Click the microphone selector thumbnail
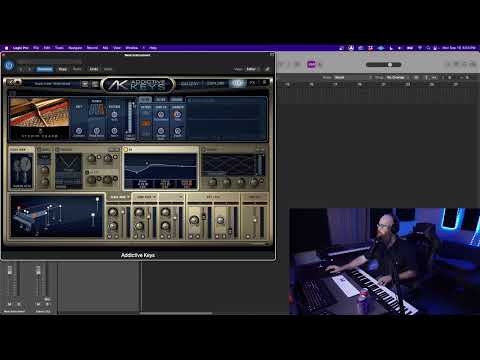This screenshot has height=360, width=480. pos(22,171)
